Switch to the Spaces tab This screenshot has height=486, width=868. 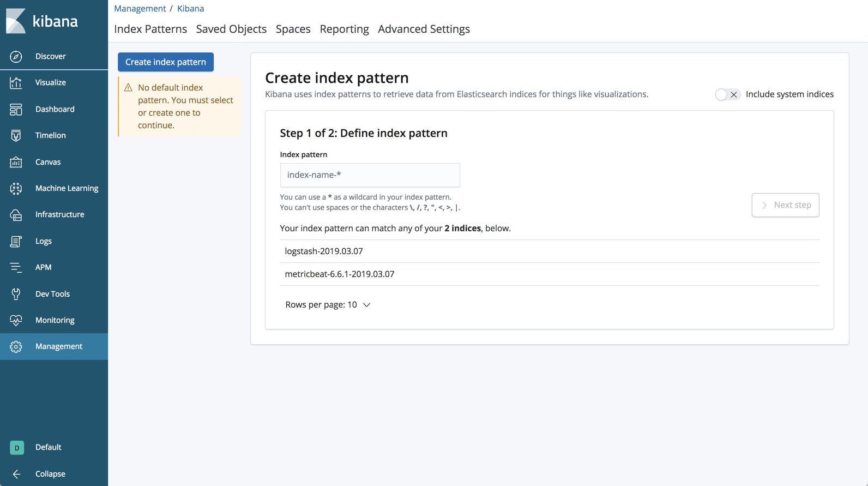click(293, 29)
